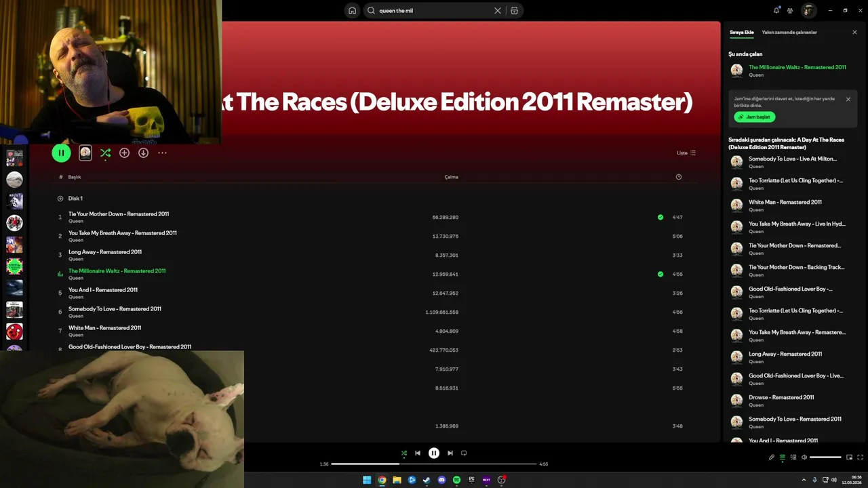Click queue item Drowse - Remastered 2011
Image resolution: width=868 pixels, height=488 pixels.
coord(781,397)
